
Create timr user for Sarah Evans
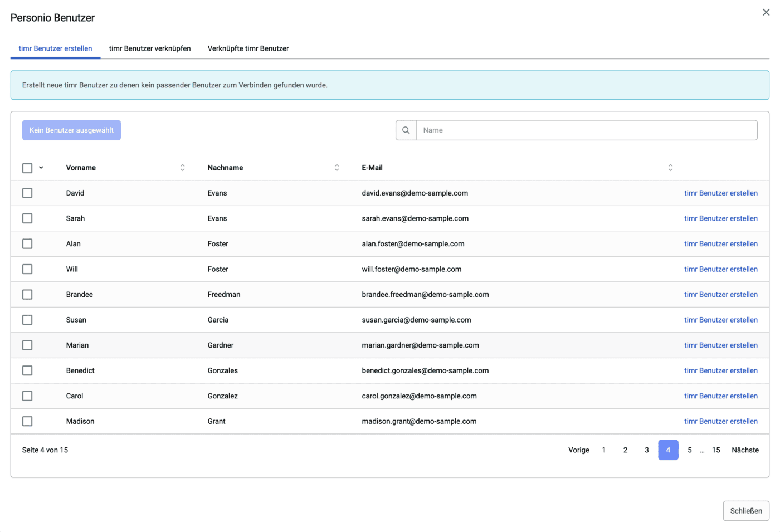[720, 218]
